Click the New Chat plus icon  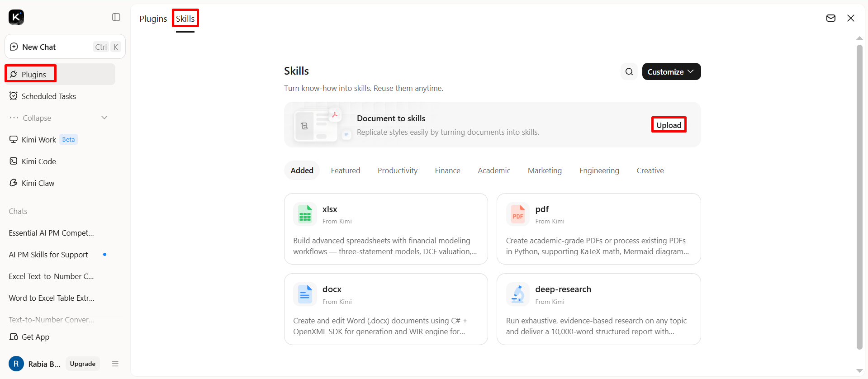pos(14,47)
